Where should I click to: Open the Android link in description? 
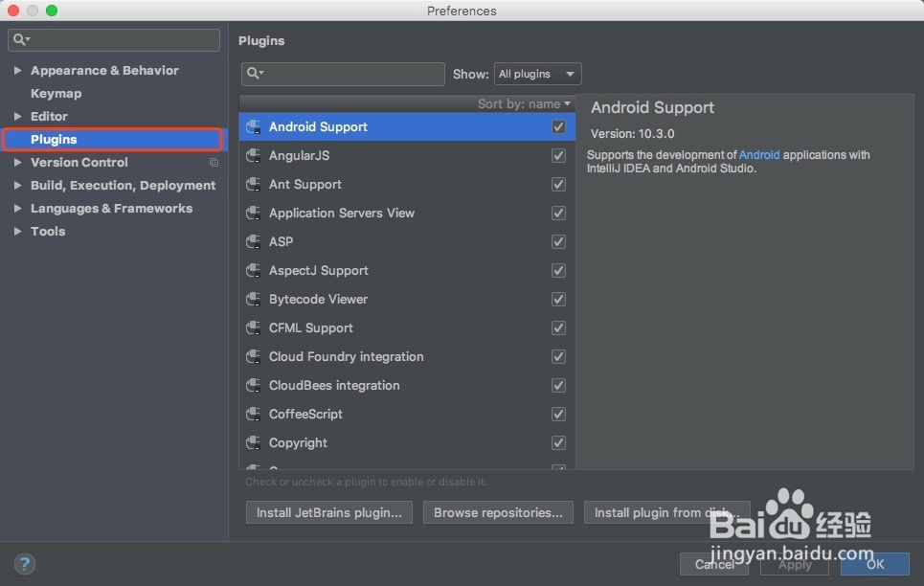pos(759,154)
